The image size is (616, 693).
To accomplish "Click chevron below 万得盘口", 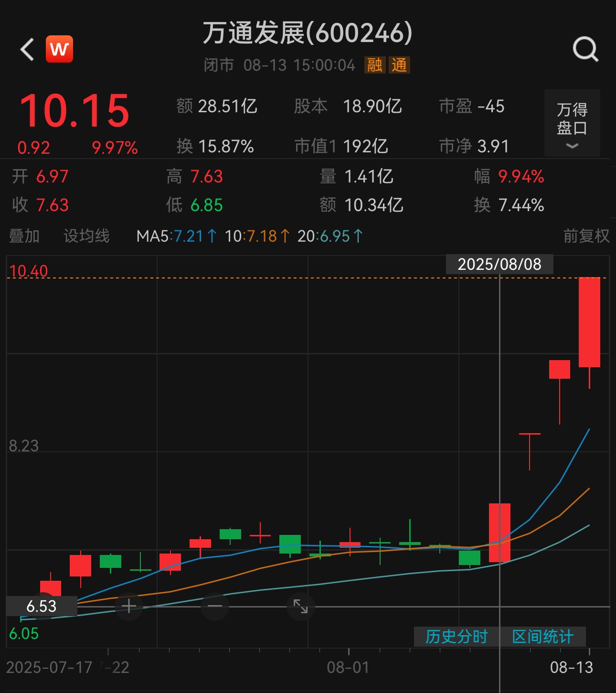I will click(572, 146).
